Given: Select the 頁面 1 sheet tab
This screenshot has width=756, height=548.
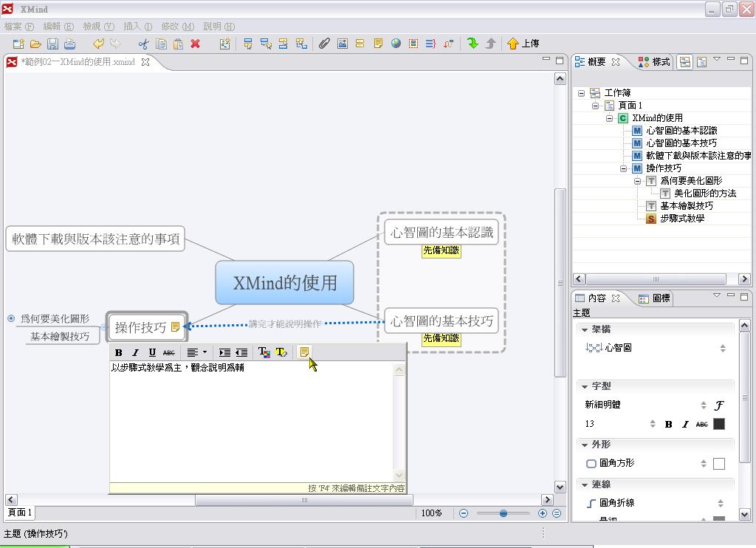Looking at the screenshot, I should pyautogui.click(x=20, y=513).
